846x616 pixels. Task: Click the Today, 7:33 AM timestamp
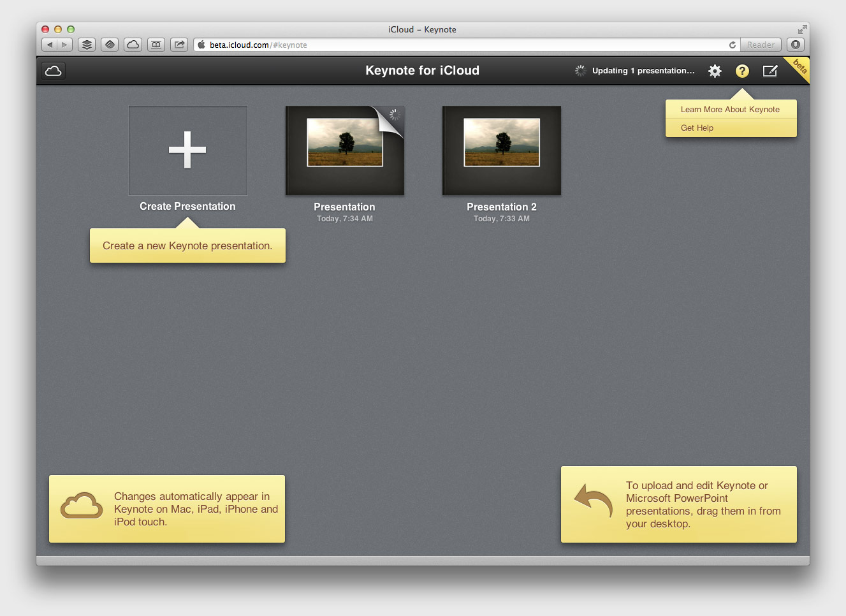pos(502,219)
